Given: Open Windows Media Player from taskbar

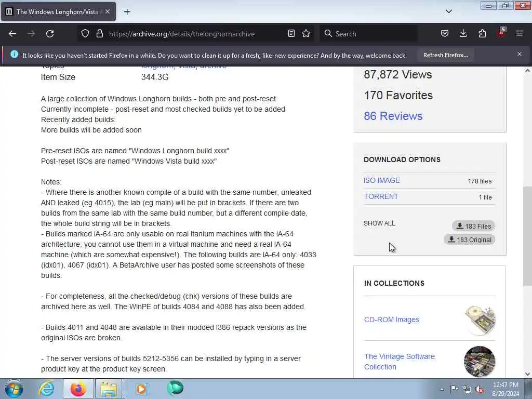Looking at the screenshot, I should [x=141, y=389].
